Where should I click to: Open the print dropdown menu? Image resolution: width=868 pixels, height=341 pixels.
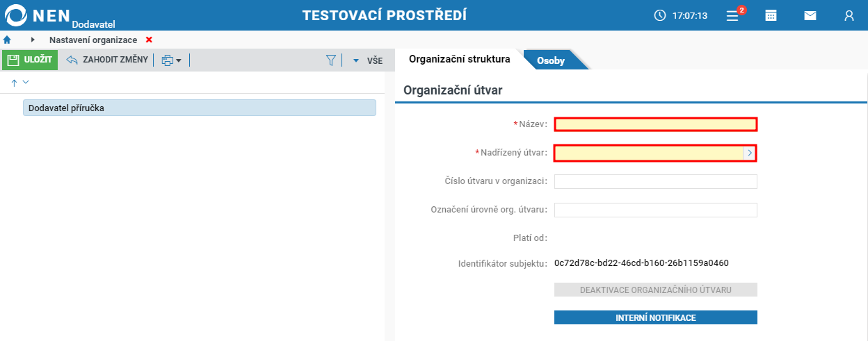coord(171,60)
